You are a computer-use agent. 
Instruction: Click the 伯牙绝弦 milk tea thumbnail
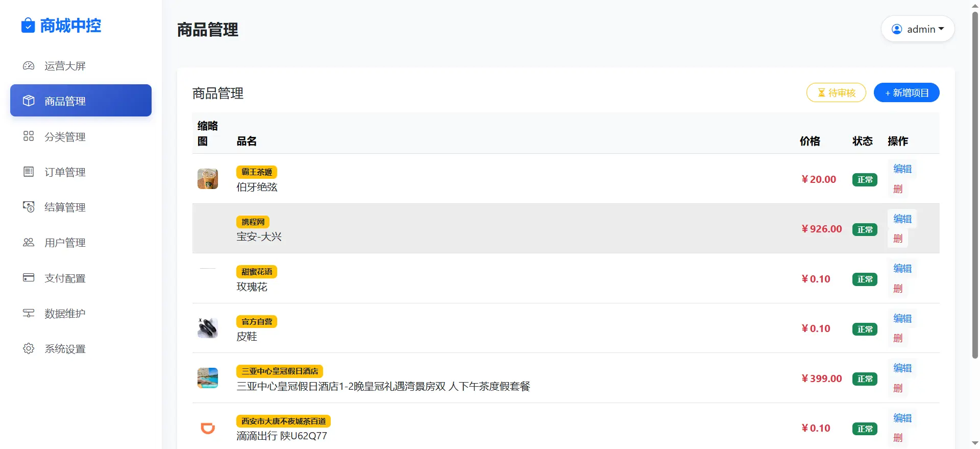208,179
